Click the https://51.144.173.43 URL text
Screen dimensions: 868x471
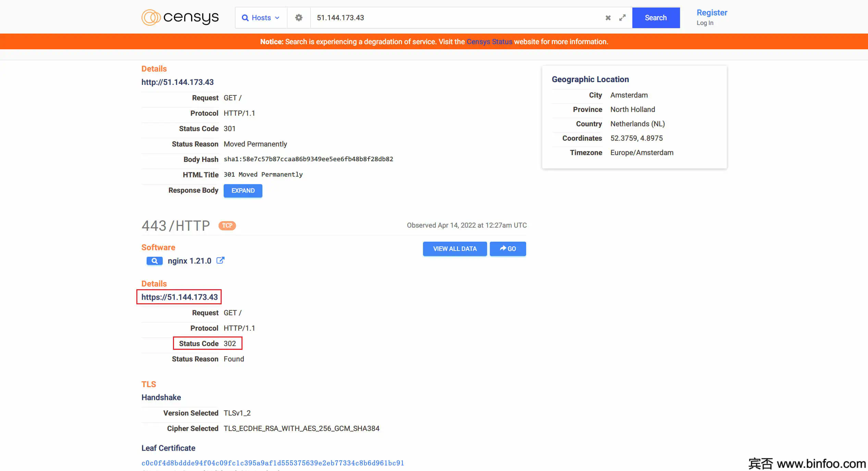click(180, 297)
